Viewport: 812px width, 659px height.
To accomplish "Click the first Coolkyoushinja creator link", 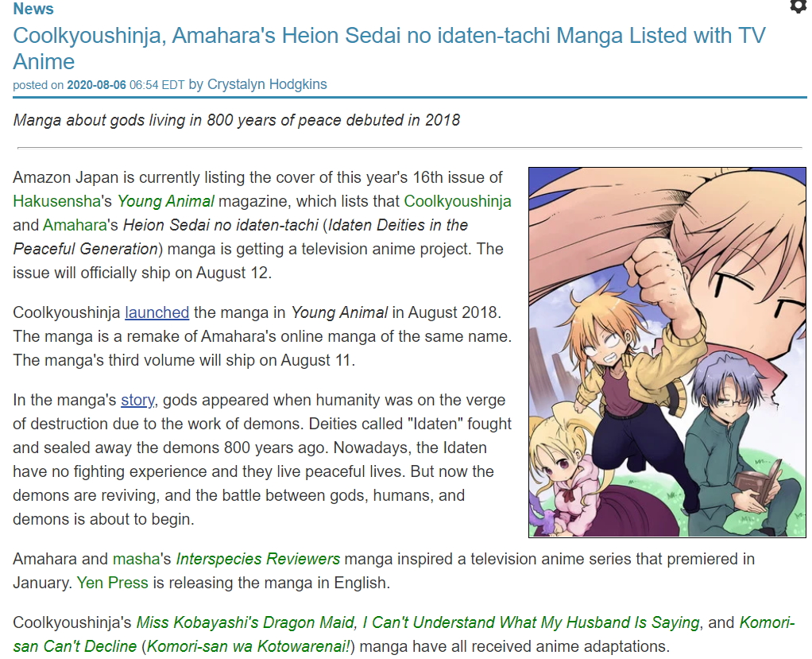I will [458, 201].
